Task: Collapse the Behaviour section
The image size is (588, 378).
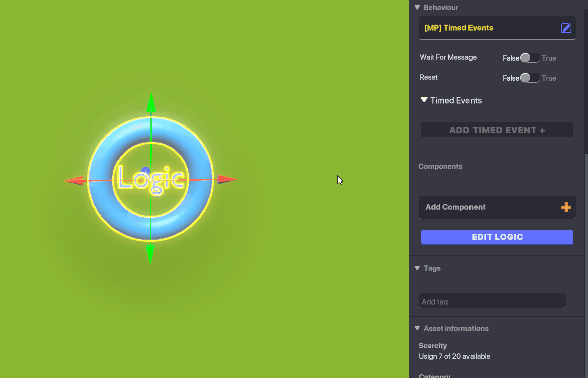Action: point(417,8)
